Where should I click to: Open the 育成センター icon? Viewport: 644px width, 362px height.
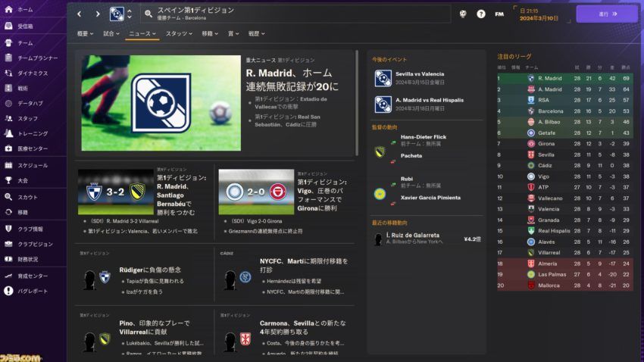pos(8,276)
